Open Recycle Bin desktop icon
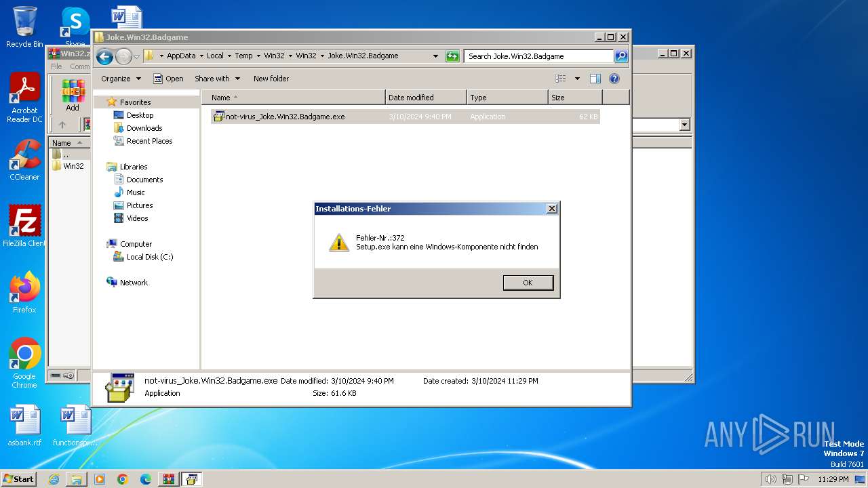The image size is (868, 488). (x=24, y=27)
